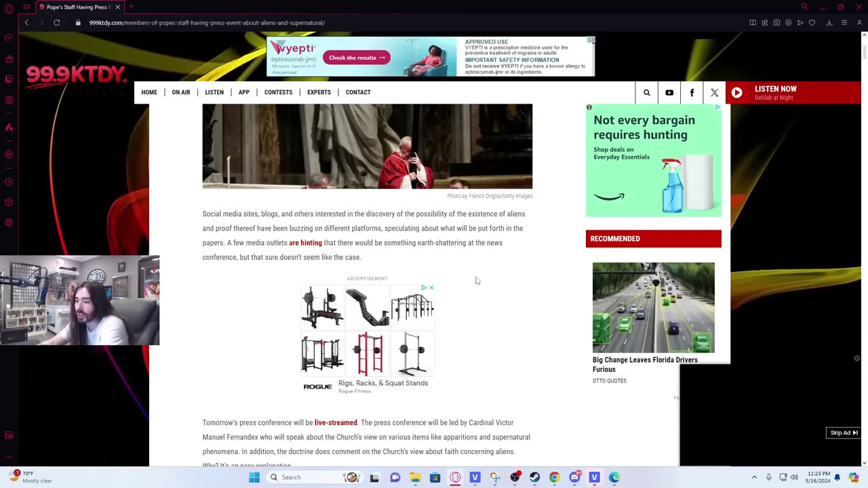Viewport: 868px width, 488px height.
Task: Click the Rogue Rigs, Racks & Squat Stands ad
Action: point(368,340)
